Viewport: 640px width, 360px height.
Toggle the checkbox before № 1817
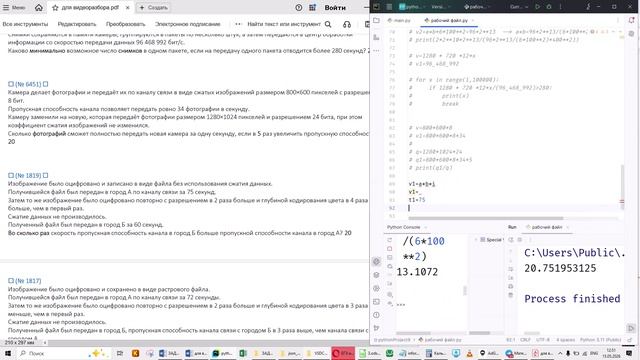pyautogui.click(x=11, y=281)
